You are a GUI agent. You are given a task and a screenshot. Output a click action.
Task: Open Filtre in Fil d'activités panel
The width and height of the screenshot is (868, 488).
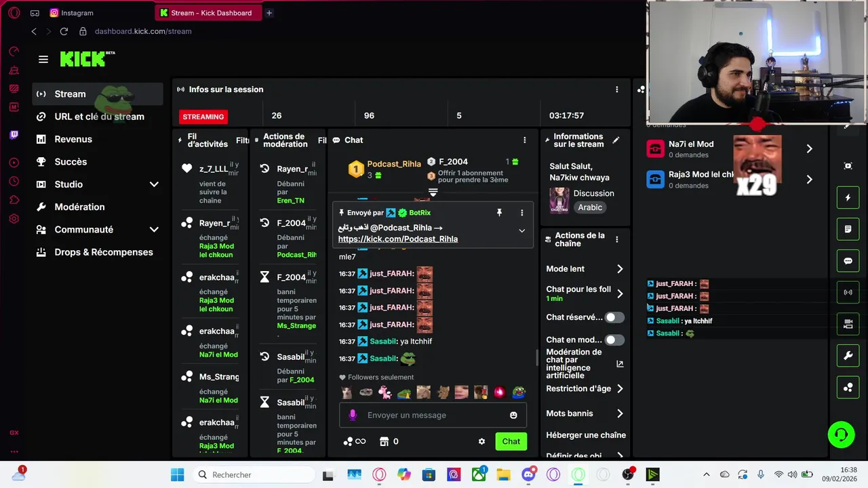(242, 141)
